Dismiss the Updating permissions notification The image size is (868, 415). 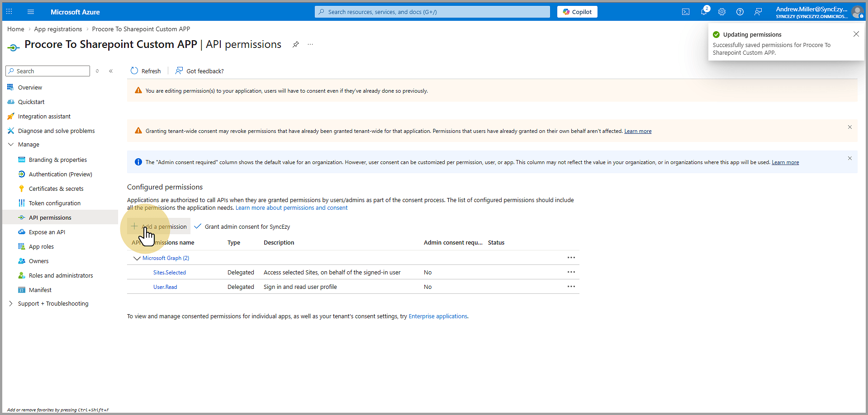[856, 34]
